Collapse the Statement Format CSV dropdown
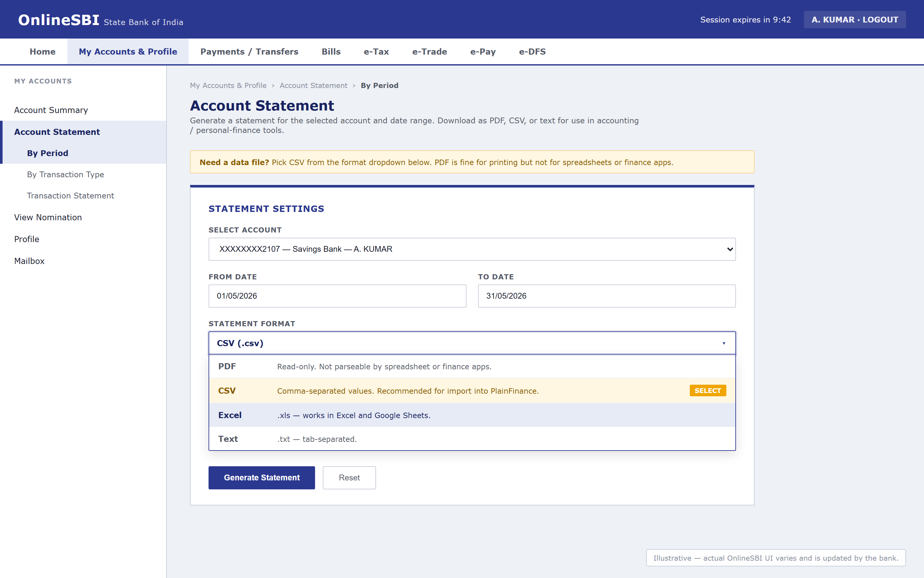Screen dimensions: 924x578 coord(472,343)
